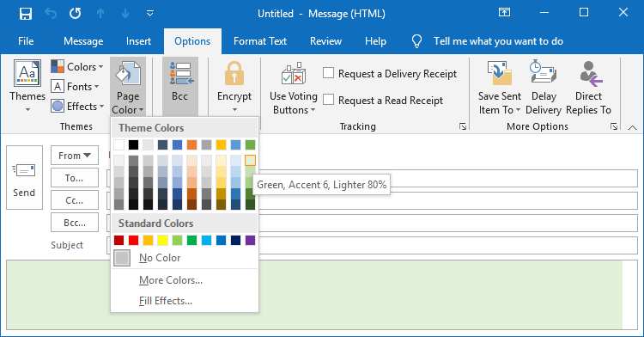Switch to the Review tab
644x337 pixels.
325,41
